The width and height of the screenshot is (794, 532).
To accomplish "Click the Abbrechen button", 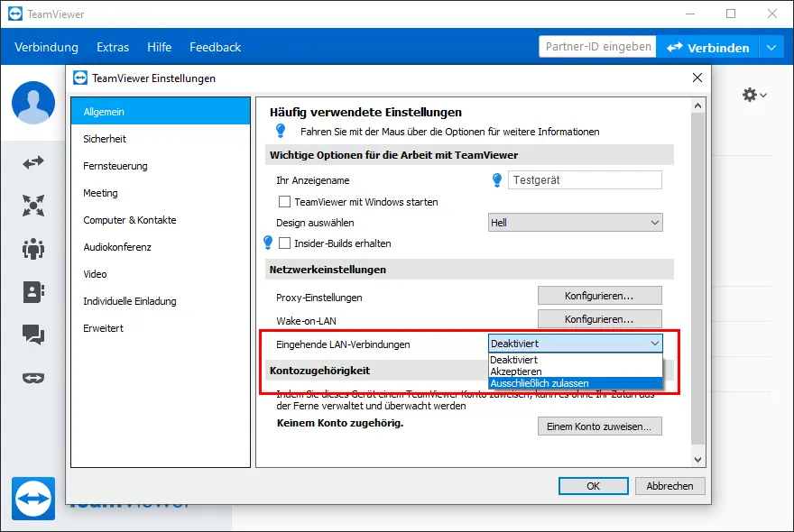I will tap(669, 486).
